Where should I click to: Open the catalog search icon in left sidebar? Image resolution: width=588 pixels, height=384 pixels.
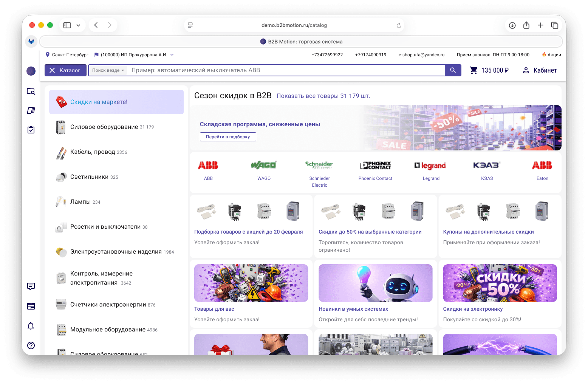[x=31, y=91]
